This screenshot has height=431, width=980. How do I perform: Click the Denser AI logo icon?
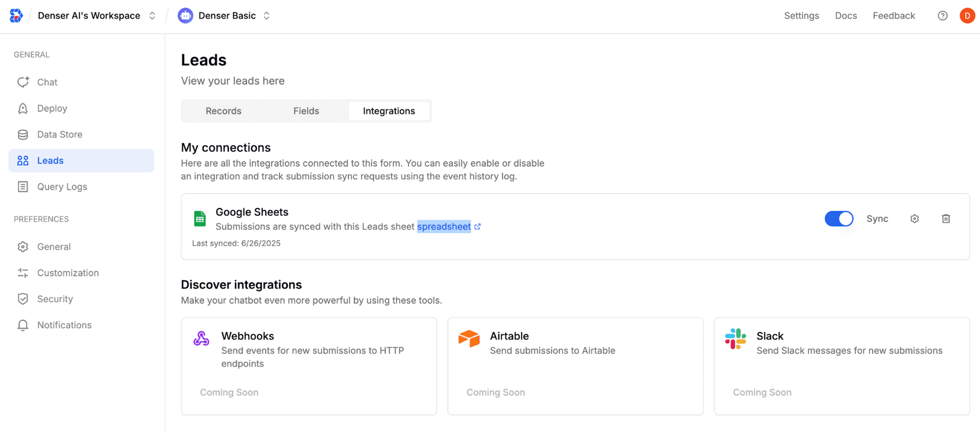16,16
